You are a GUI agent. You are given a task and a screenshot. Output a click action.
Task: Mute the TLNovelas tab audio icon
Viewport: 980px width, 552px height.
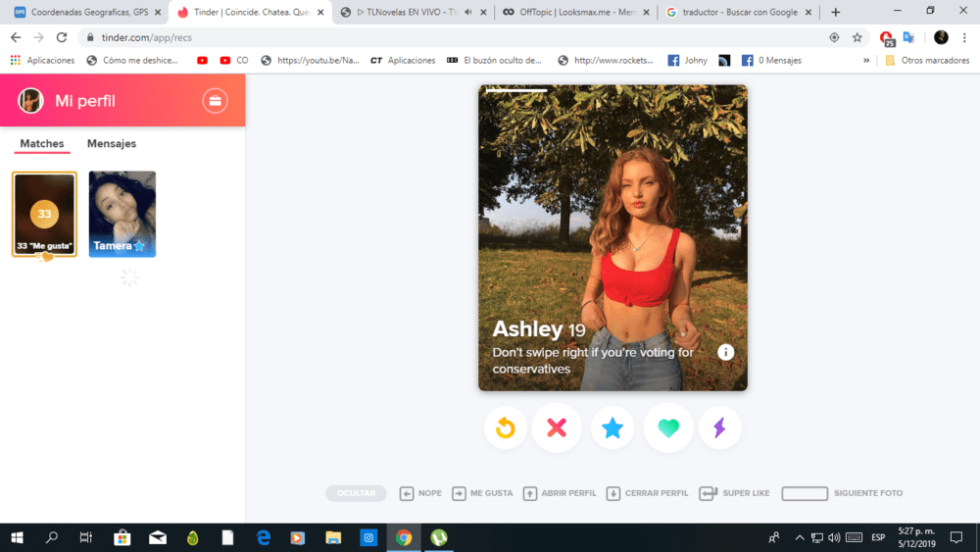point(468,12)
